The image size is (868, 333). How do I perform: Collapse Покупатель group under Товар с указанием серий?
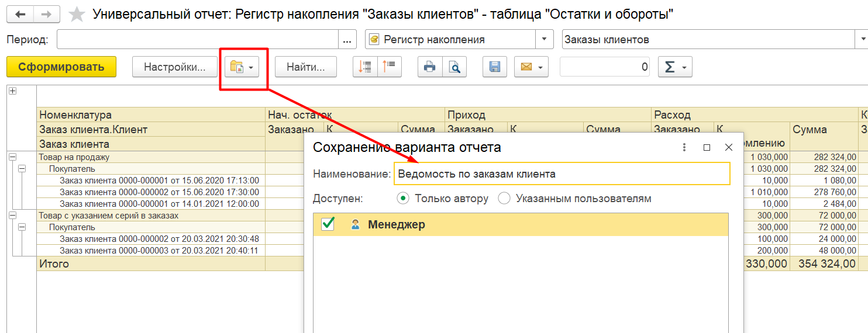(22, 227)
